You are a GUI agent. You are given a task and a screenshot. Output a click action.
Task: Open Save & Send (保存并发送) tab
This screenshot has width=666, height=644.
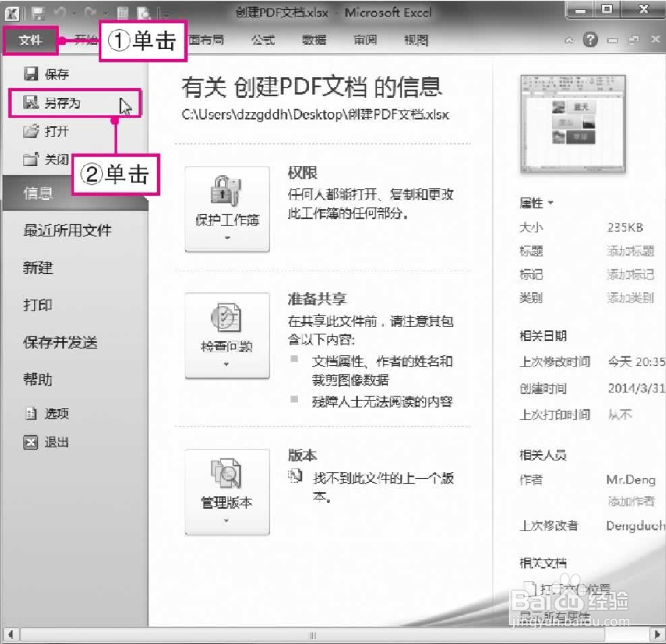(x=61, y=342)
